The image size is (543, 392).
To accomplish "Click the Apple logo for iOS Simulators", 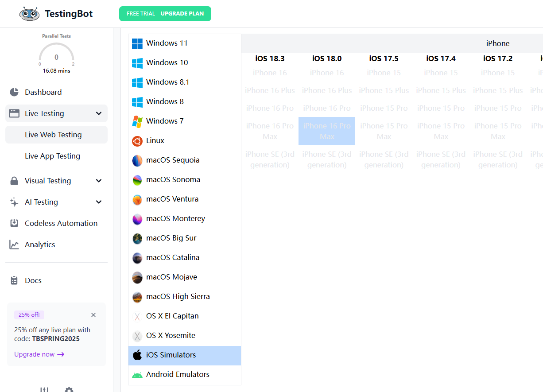I will [137, 355].
